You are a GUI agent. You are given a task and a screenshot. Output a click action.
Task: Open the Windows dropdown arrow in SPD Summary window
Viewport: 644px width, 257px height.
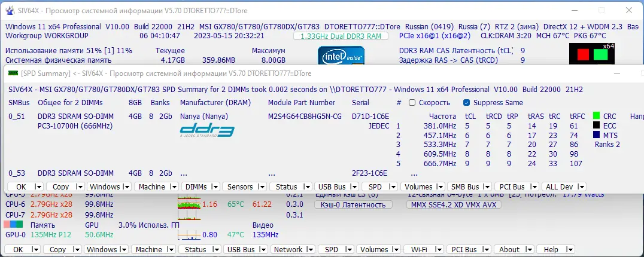coord(126,187)
